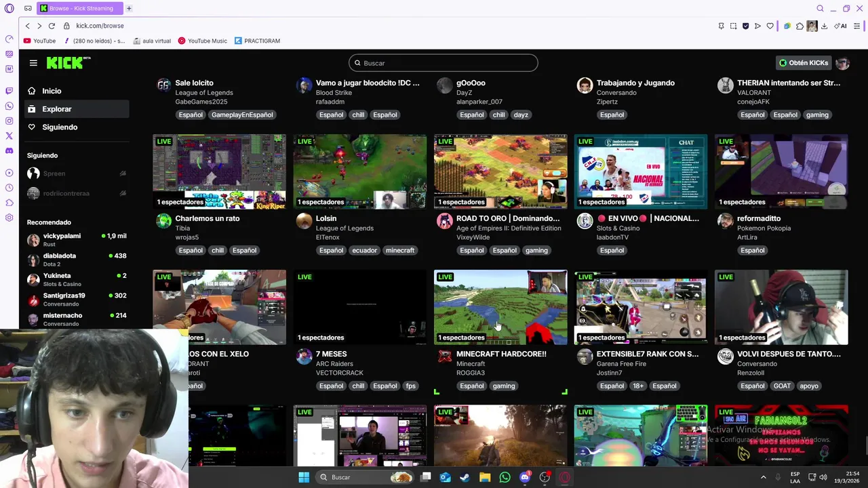Click ecuador tag under Lolsin
This screenshot has width=868, height=488.
tap(364, 250)
